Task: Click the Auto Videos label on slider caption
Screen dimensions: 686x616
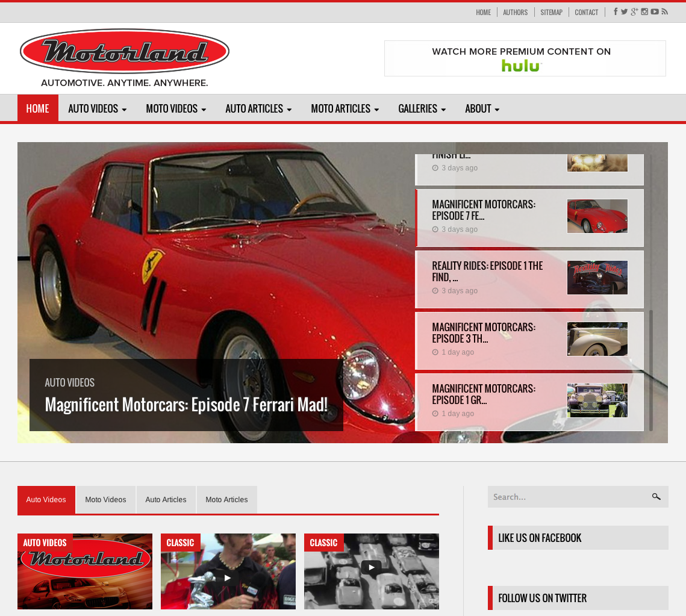Action: coord(69,382)
